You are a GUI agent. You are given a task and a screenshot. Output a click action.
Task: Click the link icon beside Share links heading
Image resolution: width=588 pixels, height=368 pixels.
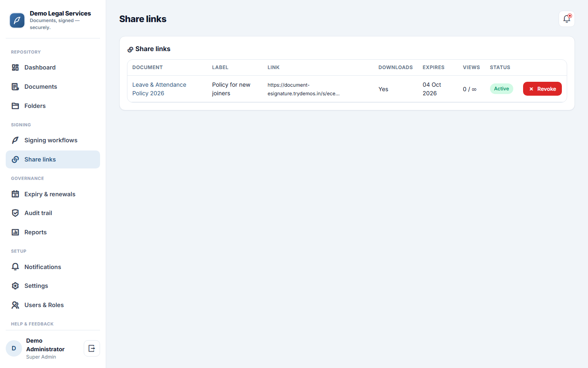tap(130, 49)
